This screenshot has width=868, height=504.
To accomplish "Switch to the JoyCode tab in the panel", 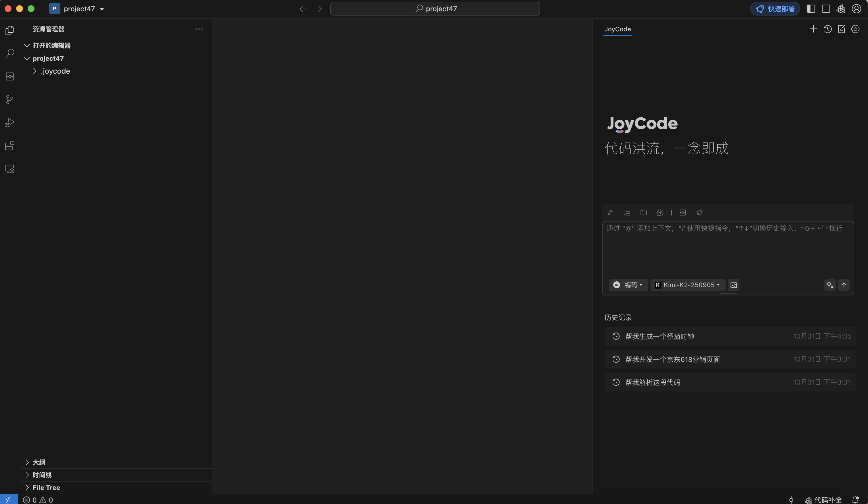I will 617,29.
